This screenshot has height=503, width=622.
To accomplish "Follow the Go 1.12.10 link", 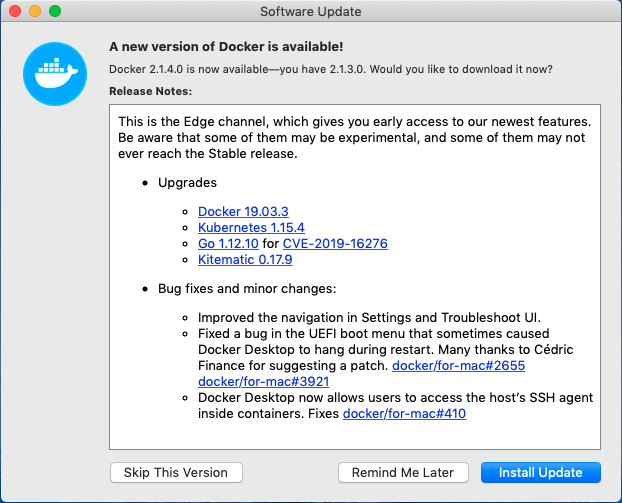I will click(228, 243).
